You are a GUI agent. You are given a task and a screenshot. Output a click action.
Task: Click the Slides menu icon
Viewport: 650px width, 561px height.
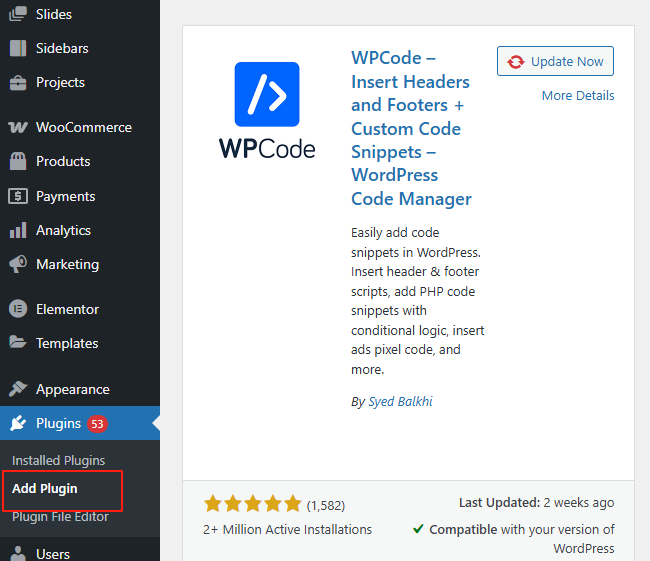pos(17,14)
